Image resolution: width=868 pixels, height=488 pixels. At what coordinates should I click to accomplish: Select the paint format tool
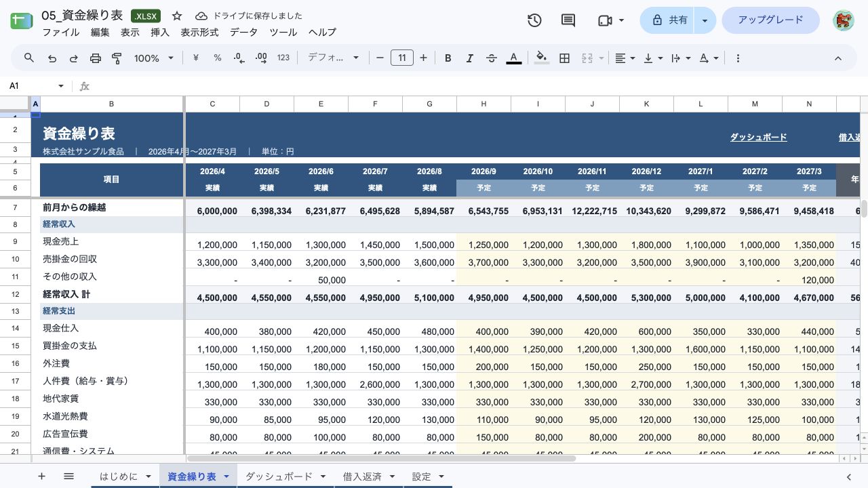[117, 58]
